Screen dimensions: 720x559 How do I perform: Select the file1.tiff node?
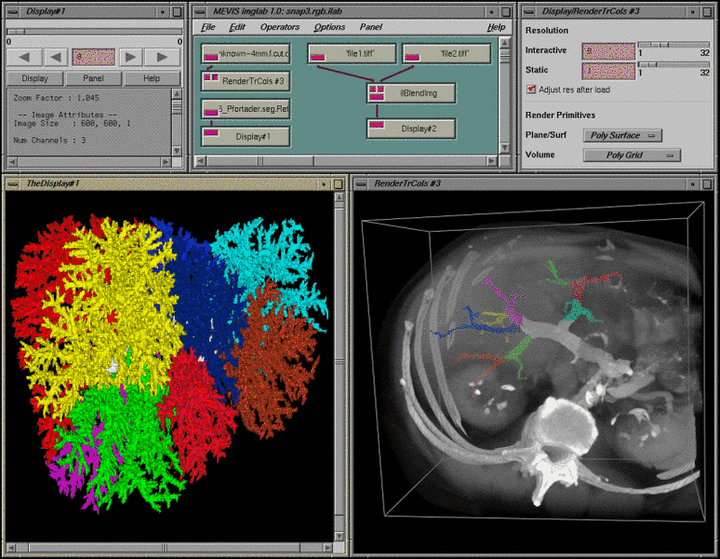pyautogui.click(x=351, y=54)
